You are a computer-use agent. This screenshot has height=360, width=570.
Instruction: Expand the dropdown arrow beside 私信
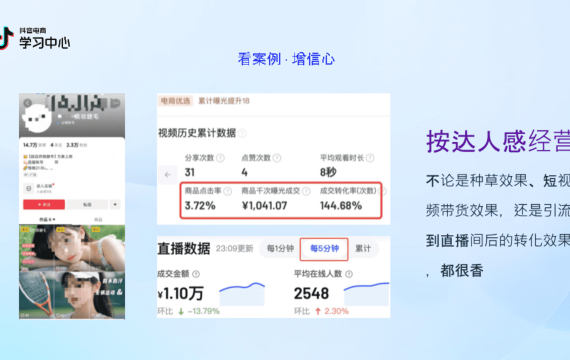click(x=115, y=204)
